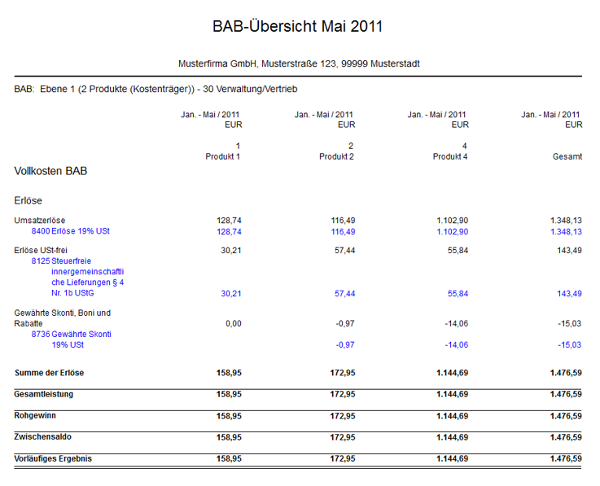Click the 'Produkt 1' column header
Screen dimensions: 600x486
tap(223, 157)
